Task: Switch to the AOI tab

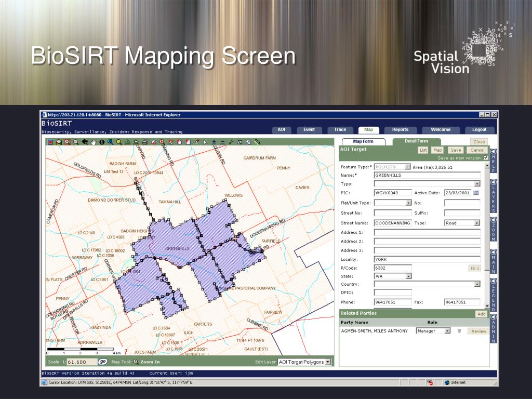Action: tap(282, 129)
